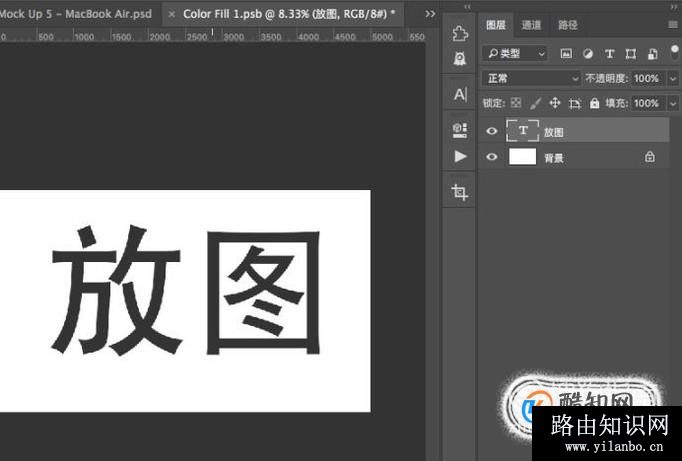Switch to the 路径 tab
The height and width of the screenshot is (461, 682).
pyautogui.click(x=567, y=24)
